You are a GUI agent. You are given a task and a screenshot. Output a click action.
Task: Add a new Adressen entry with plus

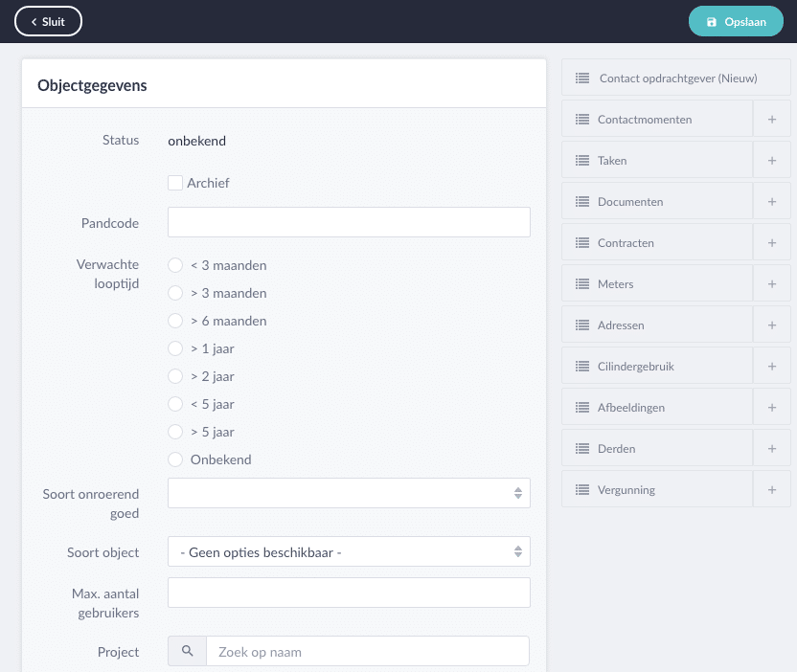(771, 325)
